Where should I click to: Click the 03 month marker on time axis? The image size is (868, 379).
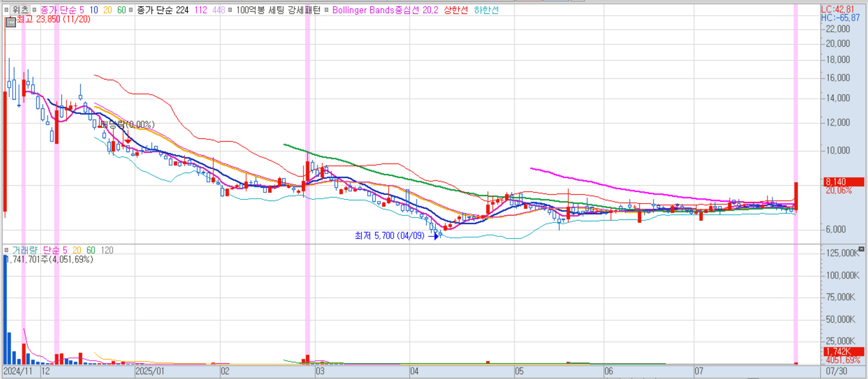[320, 371]
